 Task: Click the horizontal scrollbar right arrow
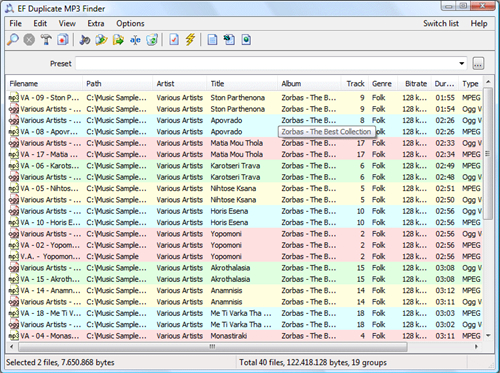tap(477, 347)
